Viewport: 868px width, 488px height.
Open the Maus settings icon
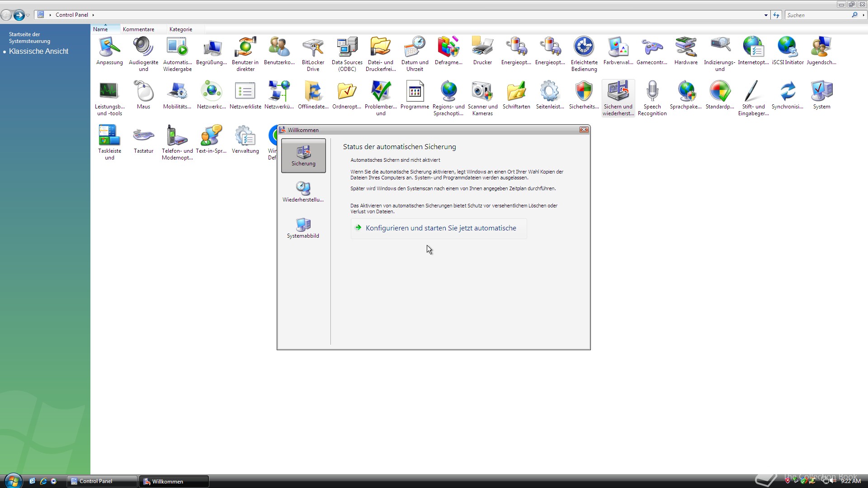(x=143, y=96)
